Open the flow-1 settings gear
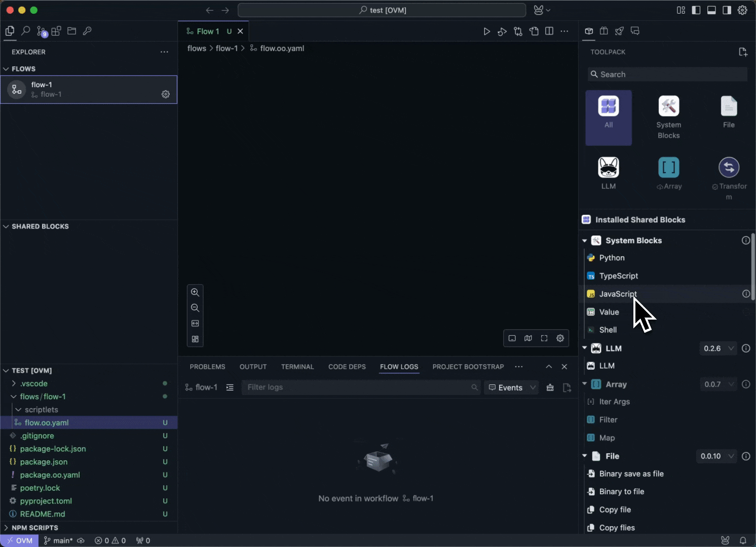The width and height of the screenshot is (756, 547). point(166,94)
